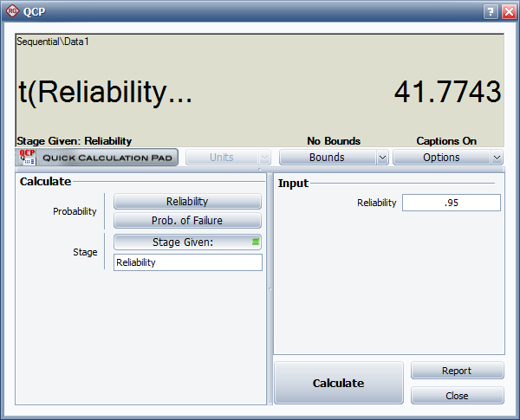Screen dimensions: 520x420
Task: Close the QCP window with the red X
Action: [x=507, y=12]
